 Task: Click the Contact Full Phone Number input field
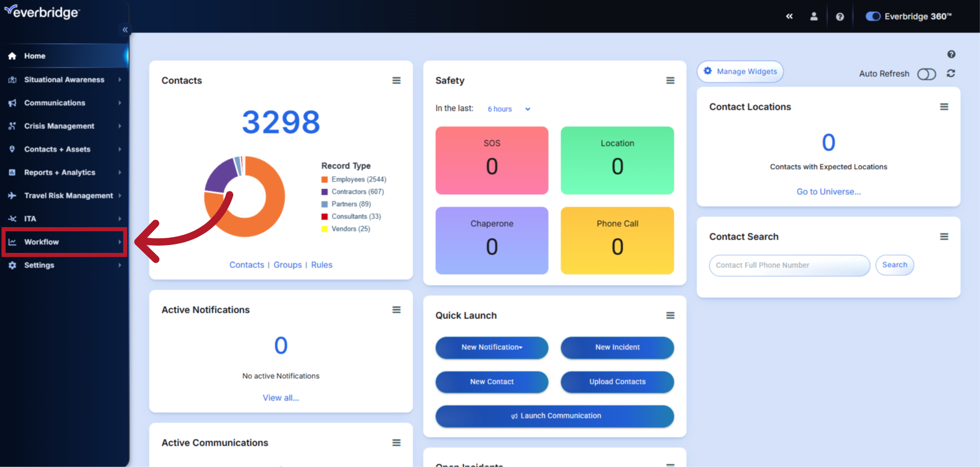789,265
